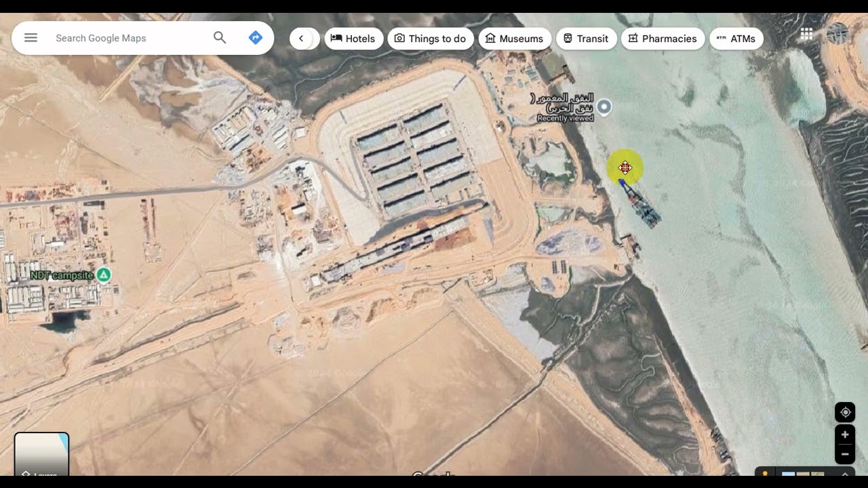Zoom out with the minus button
The height and width of the screenshot is (488, 868).
845,454
